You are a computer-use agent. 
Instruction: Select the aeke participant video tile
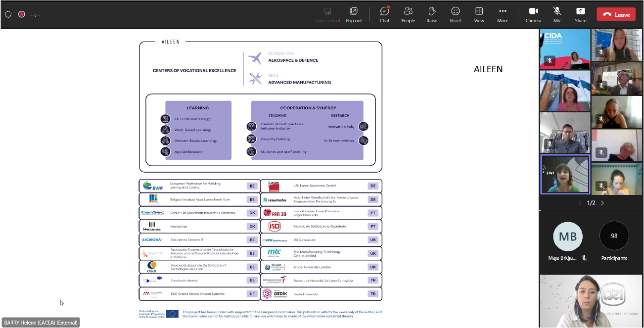(x=617, y=79)
